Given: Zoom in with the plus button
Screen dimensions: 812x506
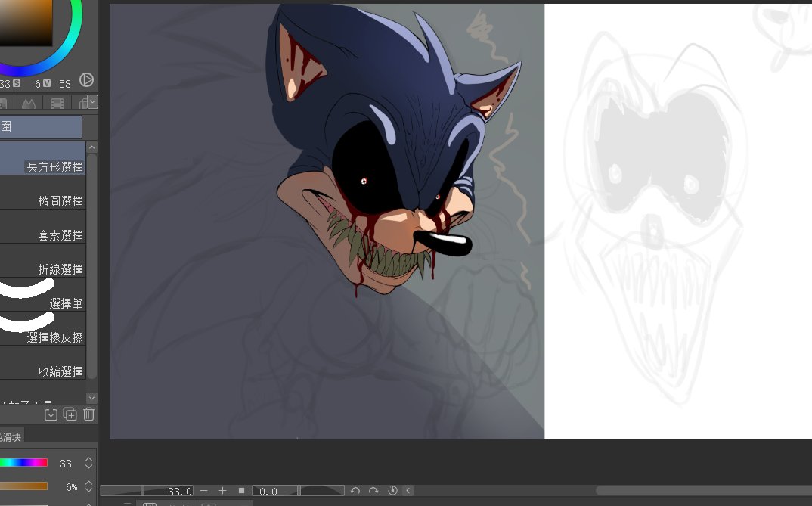Looking at the screenshot, I should (223, 490).
